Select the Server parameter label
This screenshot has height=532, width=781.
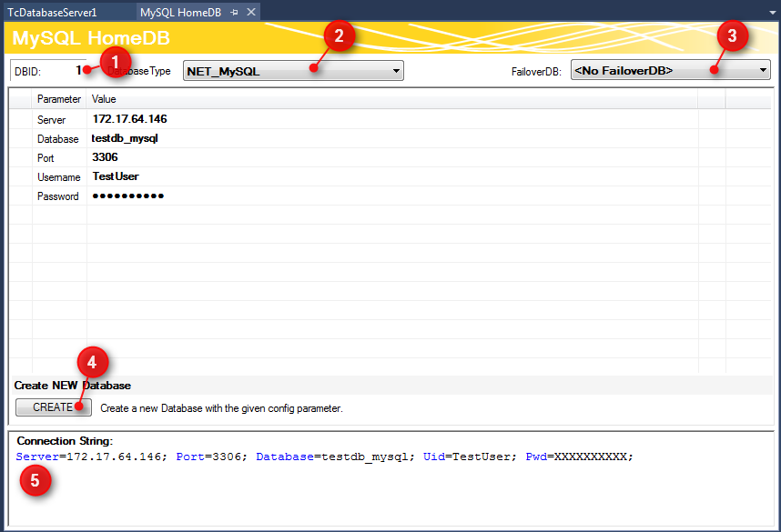point(51,120)
